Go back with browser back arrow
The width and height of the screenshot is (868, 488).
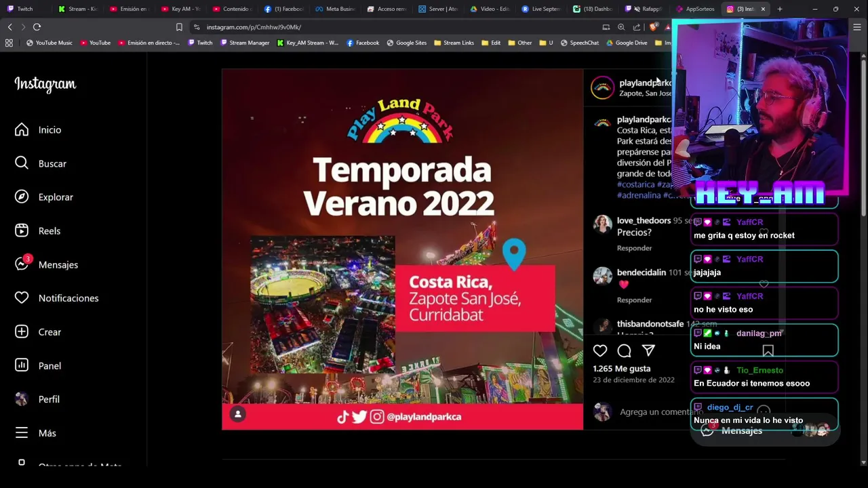(x=9, y=27)
